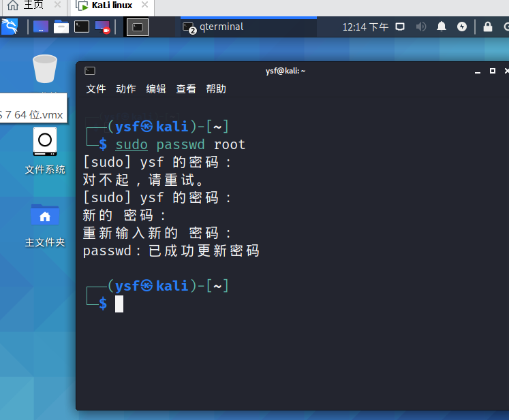Open the notifications bell icon
The height and width of the screenshot is (420, 509).
point(441,27)
